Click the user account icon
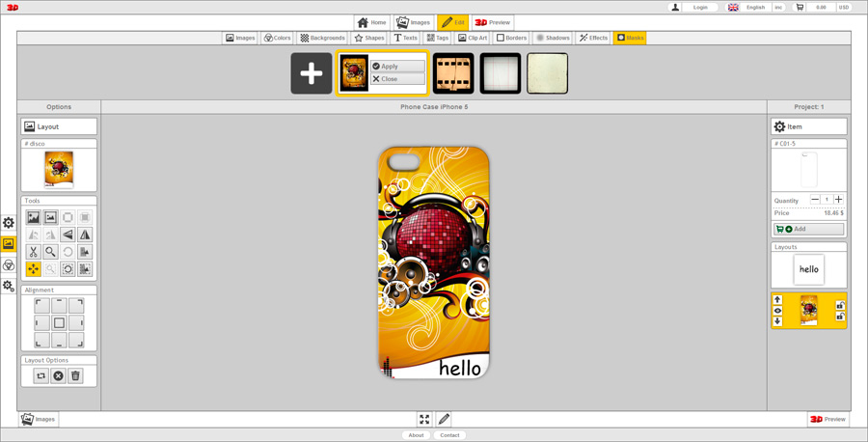Screen dimensions: 868x442 (675, 7)
